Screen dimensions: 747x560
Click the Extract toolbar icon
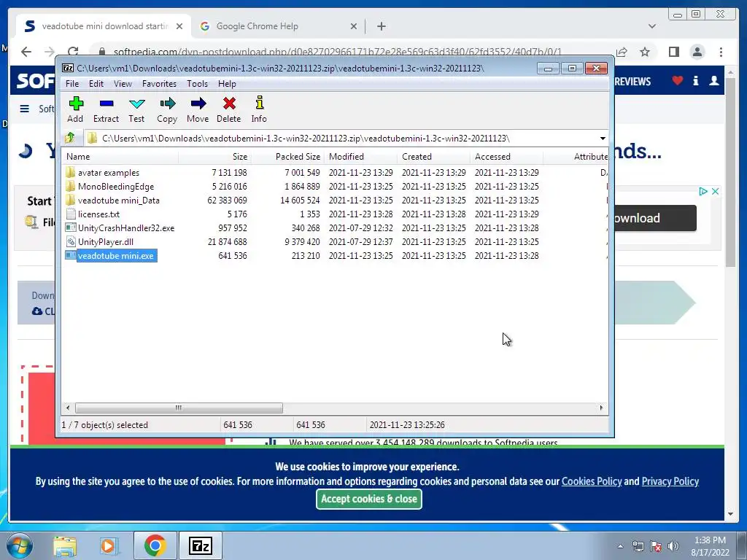tap(107, 104)
